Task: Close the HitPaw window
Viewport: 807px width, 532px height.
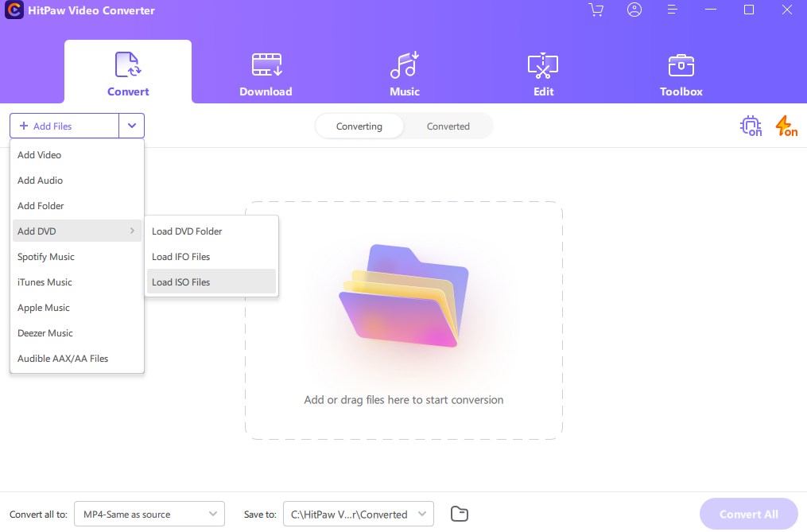Action: [x=787, y=10]
